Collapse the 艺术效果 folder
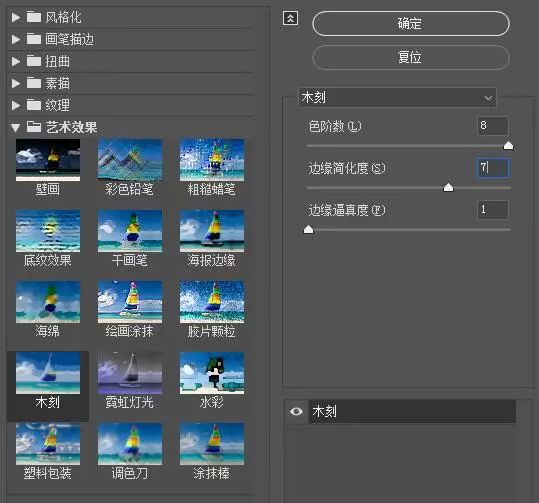The height and width of the screenshot is (503, 539). (x=15, y=128)
